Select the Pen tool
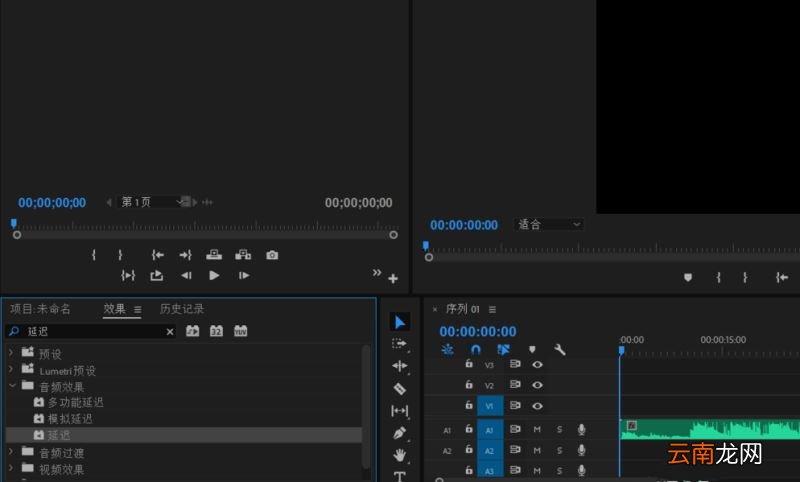 point(399,433)
